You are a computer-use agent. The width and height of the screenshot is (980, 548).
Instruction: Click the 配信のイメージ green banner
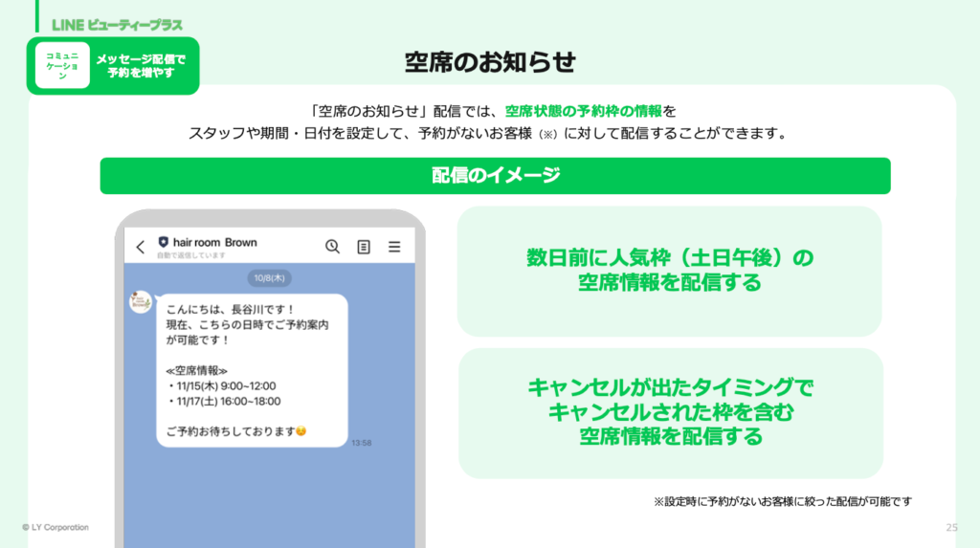click(495, 176)
